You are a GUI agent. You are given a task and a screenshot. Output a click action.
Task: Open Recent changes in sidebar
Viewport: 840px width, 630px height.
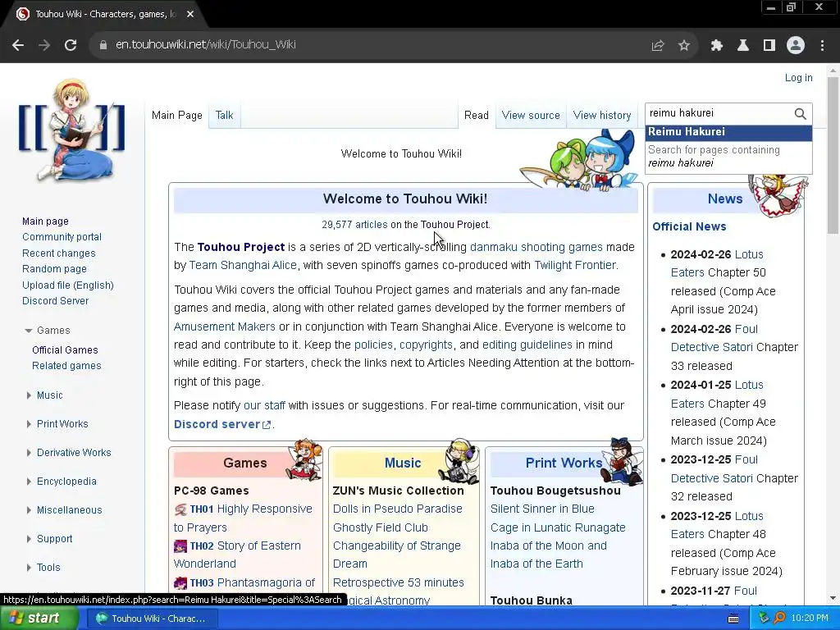point(59,253)
